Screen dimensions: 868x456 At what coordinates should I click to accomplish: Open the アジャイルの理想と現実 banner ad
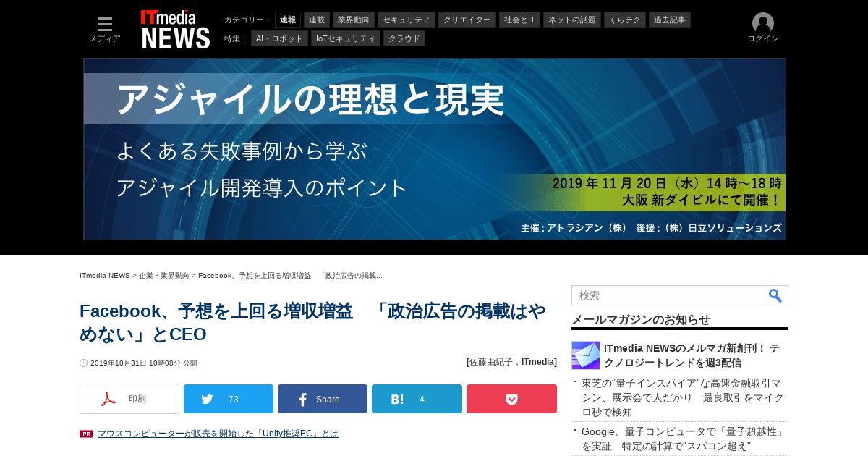(x=435, y=149)
